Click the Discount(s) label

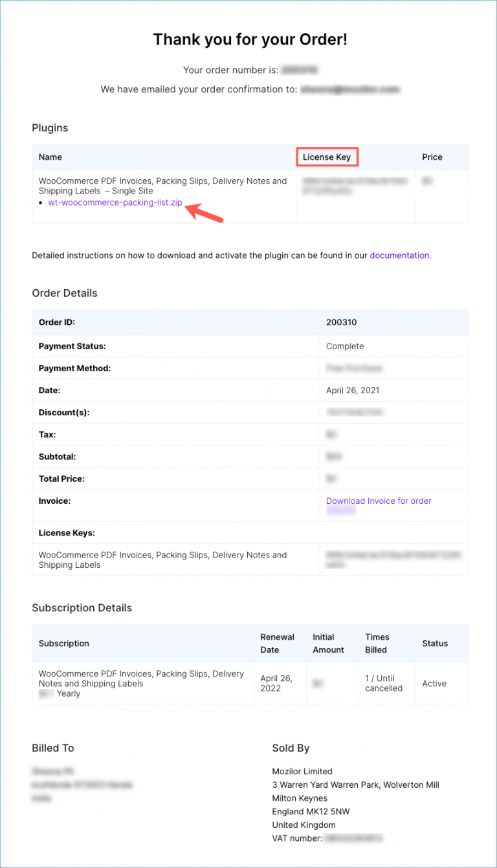click(x=64, y=412)
